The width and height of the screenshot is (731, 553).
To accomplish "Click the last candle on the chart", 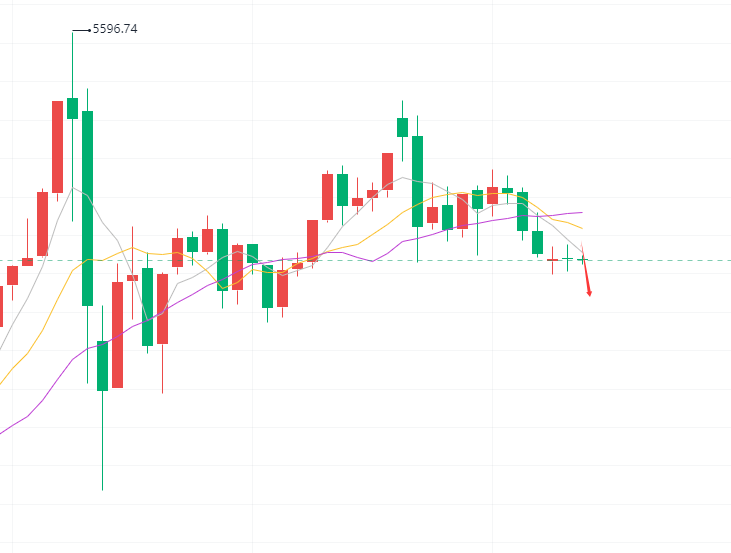I will (582, 259).
